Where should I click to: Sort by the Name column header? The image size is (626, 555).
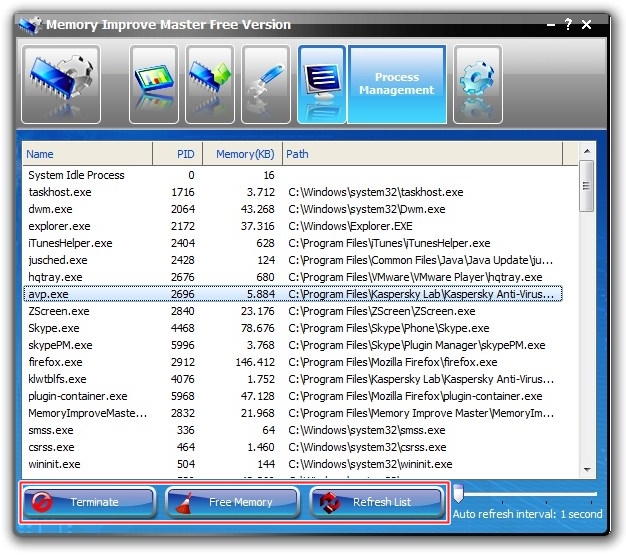(x=87, y=154)
